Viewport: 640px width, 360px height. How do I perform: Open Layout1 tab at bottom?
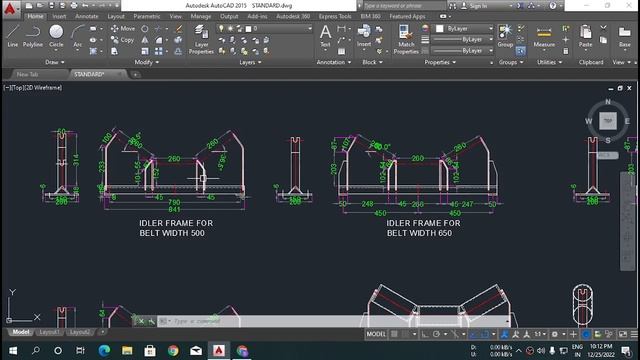[49, 332]
